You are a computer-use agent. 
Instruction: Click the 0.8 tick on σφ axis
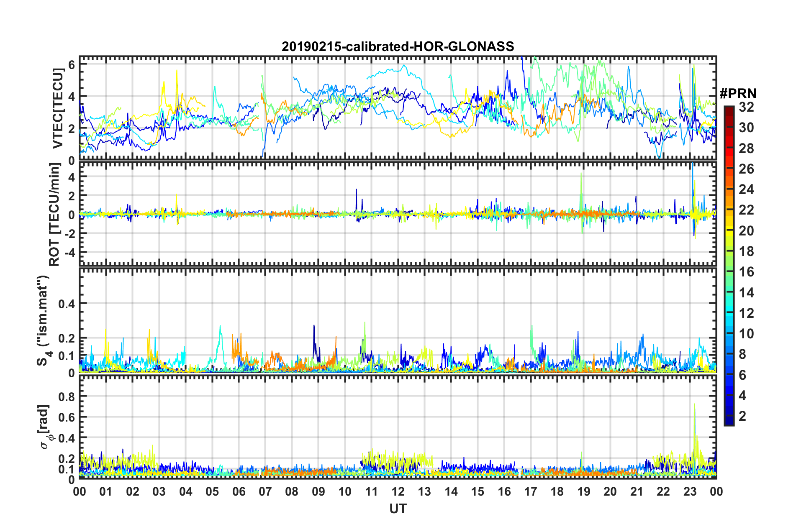(67, 396)
